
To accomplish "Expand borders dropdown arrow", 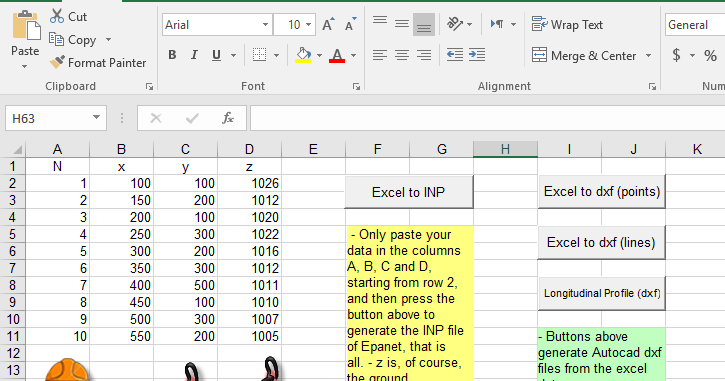I will tap(276, 55).
